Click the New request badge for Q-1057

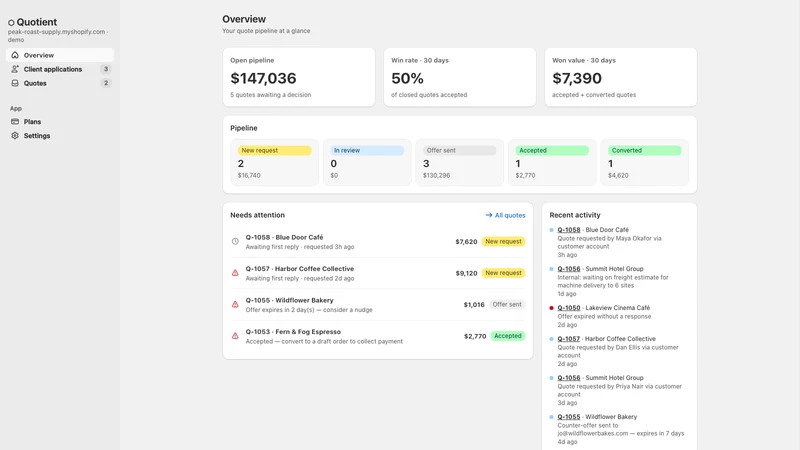click(503, 273)
